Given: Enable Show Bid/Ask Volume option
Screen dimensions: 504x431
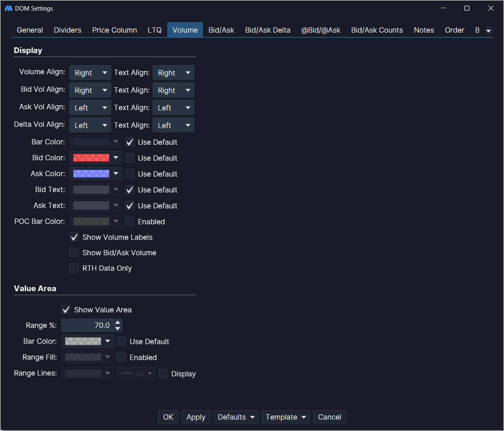Looking at the screenshot, I should coord(74,253).
